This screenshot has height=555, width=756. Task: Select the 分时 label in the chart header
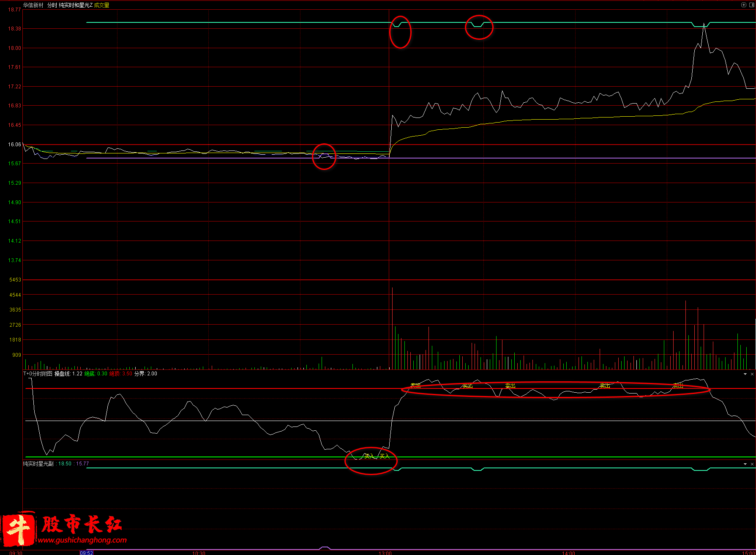[x=52, y=5]
